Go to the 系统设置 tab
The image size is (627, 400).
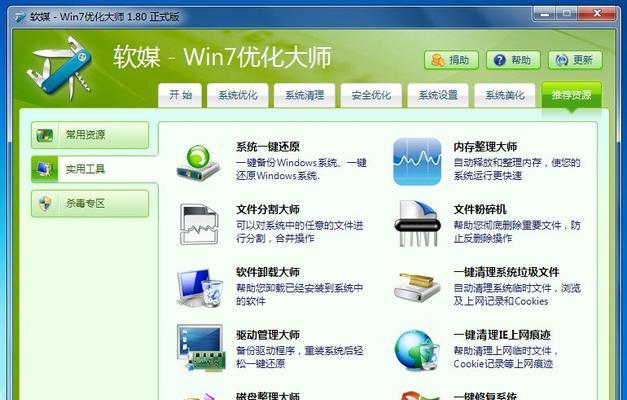point(438,95)
